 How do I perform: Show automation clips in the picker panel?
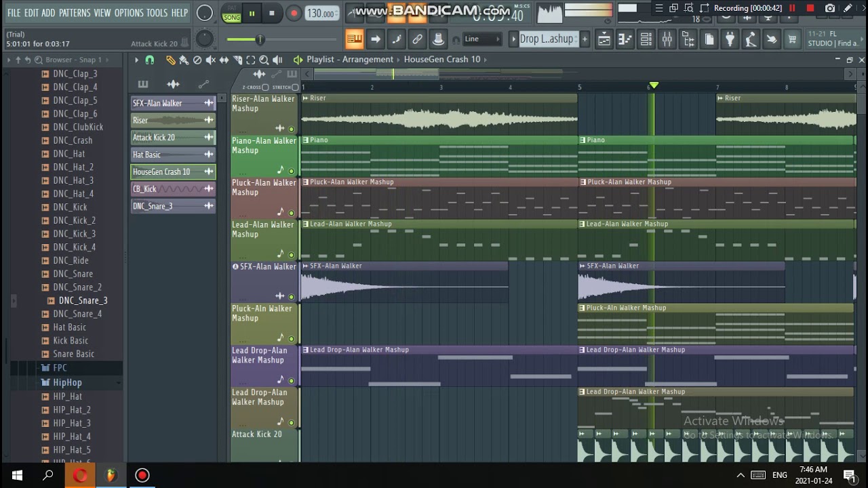click(203, 84)
